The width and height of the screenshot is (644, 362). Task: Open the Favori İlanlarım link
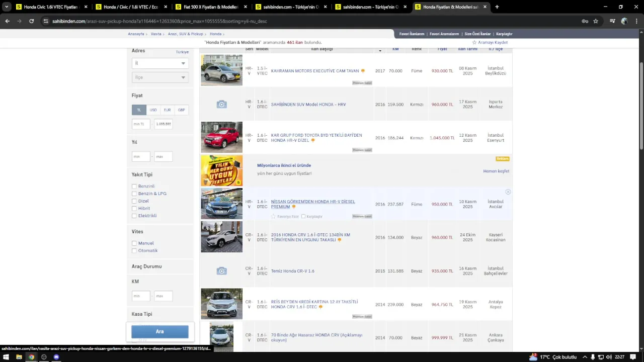click(412, 34)
